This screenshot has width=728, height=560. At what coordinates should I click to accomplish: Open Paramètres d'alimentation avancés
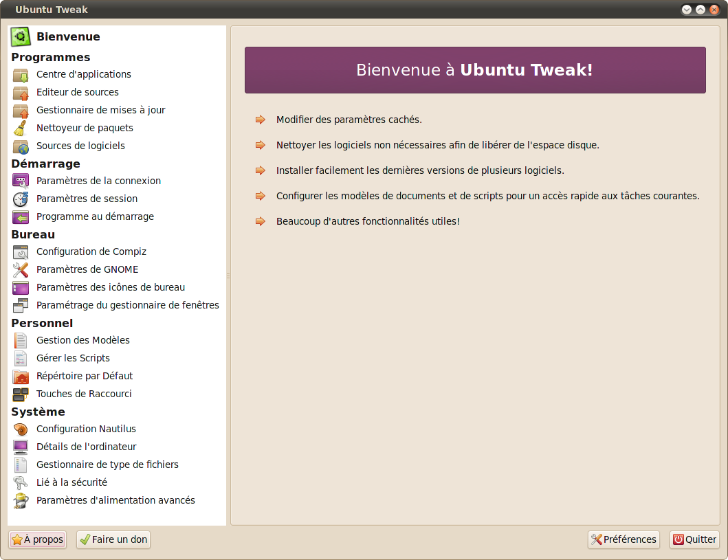pos(115,500)
